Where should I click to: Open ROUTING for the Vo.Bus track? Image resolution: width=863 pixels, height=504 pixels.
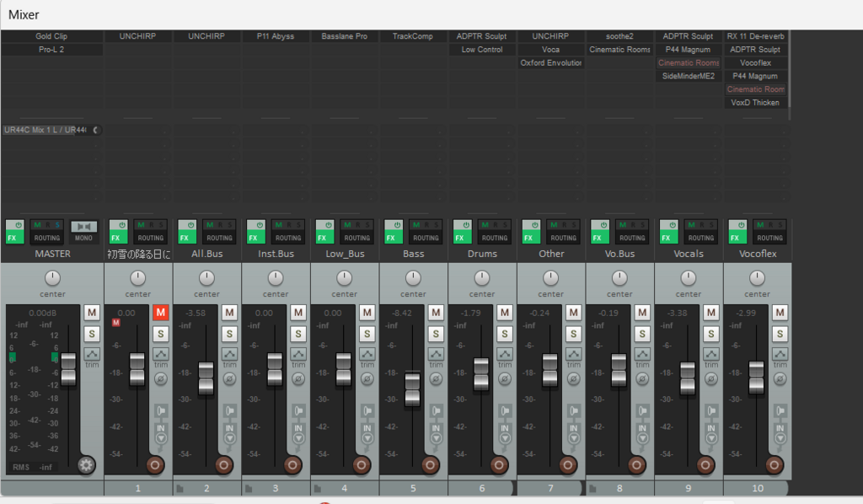coord(632,238)
